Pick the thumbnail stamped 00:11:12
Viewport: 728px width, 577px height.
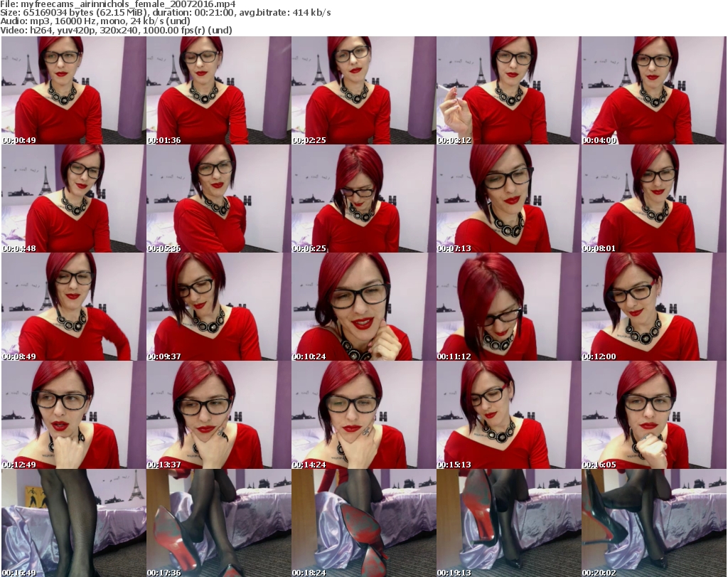(x=508, y=307)
